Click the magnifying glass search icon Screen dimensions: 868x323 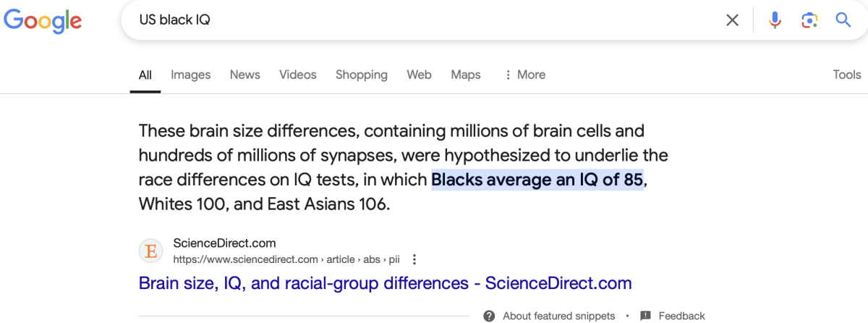[x=843, y=20]
